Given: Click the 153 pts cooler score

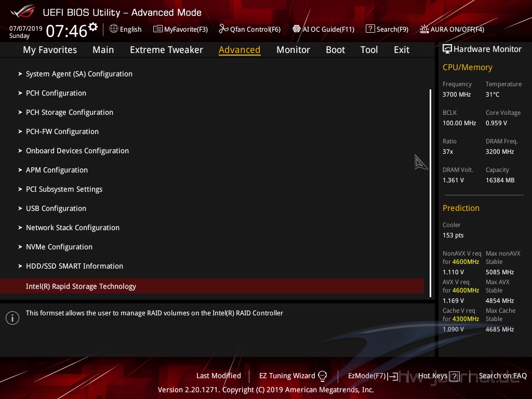Looking at the screenshot, I should tap(453, 235).
